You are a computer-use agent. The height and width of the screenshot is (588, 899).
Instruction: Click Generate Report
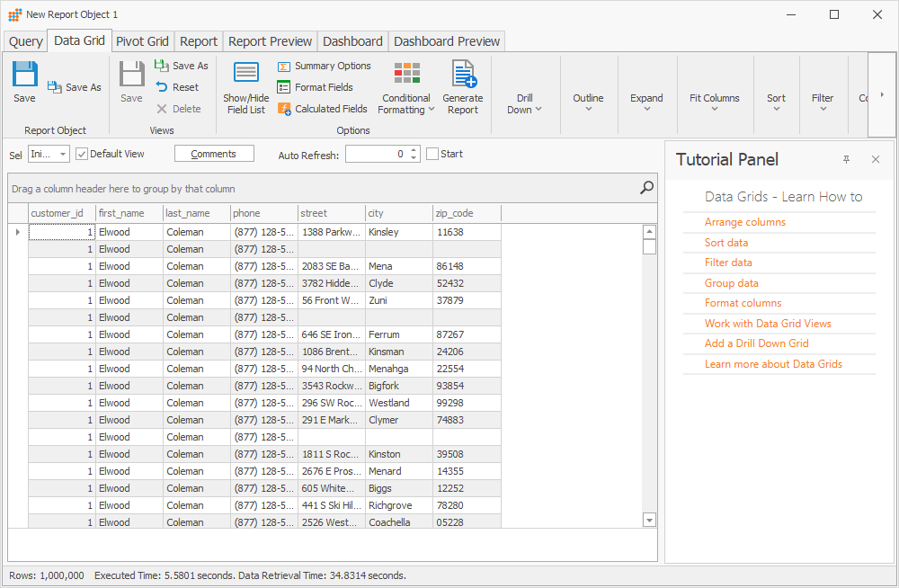click(x=463, y=85)
